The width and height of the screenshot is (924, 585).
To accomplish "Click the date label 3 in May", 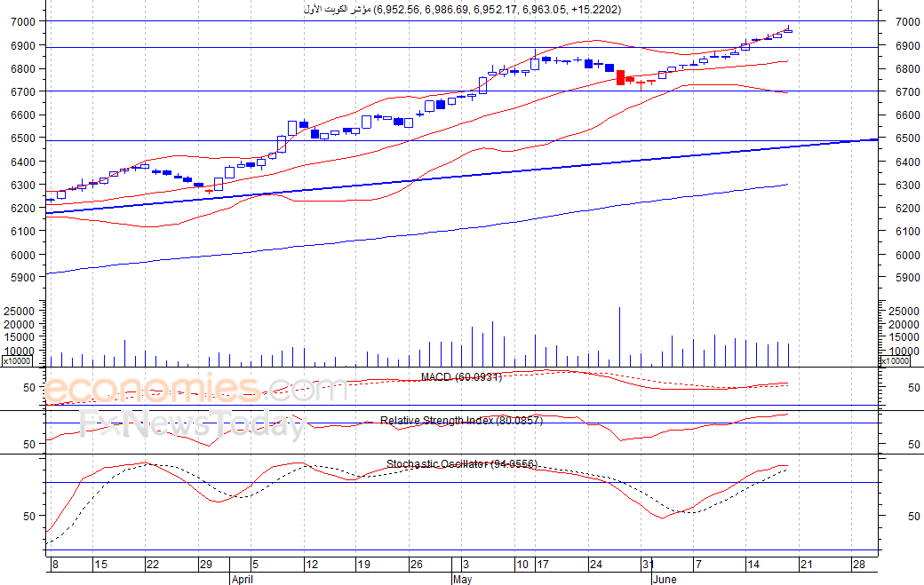I will [466, 565].
